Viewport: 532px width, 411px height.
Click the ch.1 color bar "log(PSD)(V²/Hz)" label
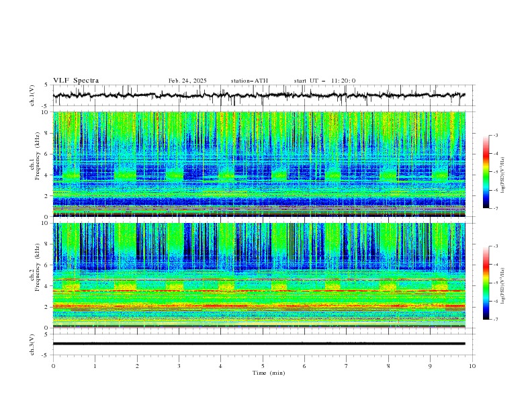tap(503, 175)
